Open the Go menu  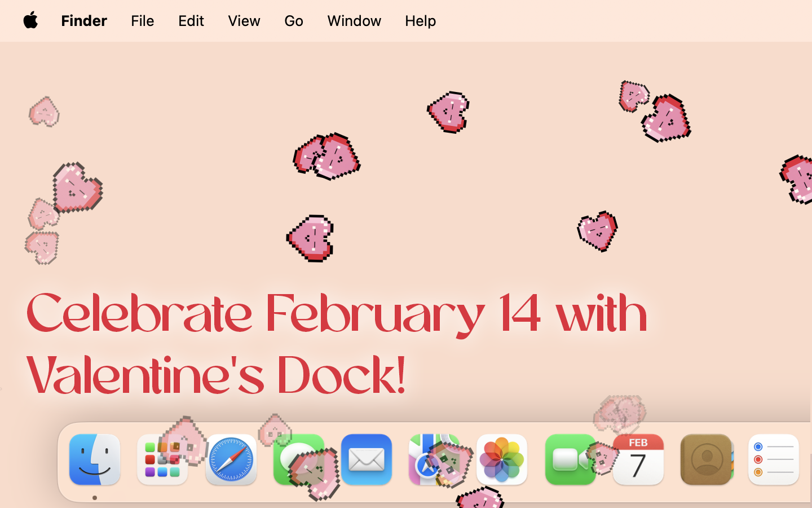pos(293,21)
